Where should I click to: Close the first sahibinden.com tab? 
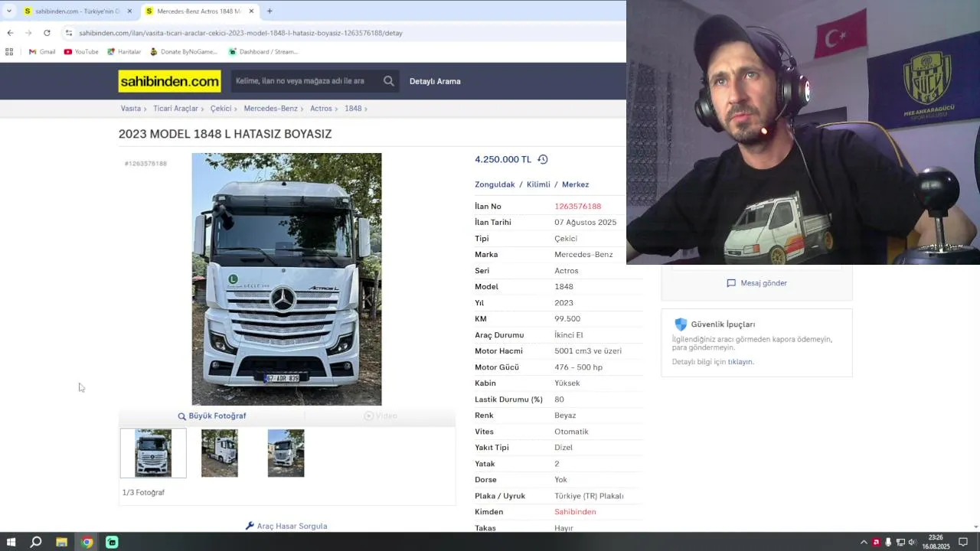tap(129, 11)
